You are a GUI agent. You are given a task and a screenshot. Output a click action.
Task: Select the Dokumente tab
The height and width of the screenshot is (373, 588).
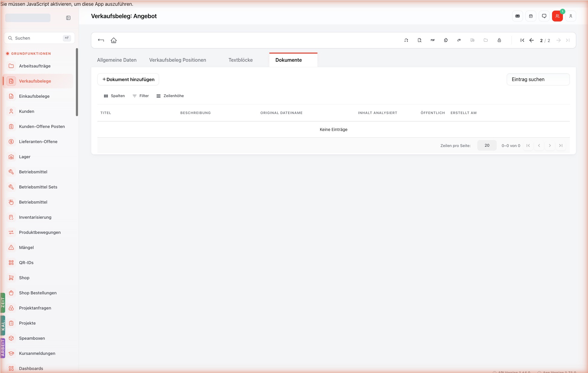(293, 60)
